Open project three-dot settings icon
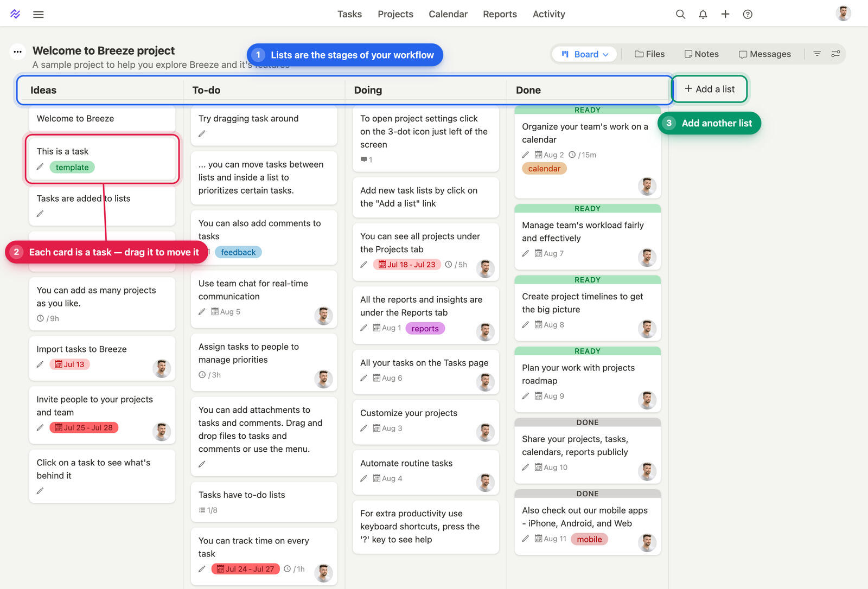 click(18, 52)
